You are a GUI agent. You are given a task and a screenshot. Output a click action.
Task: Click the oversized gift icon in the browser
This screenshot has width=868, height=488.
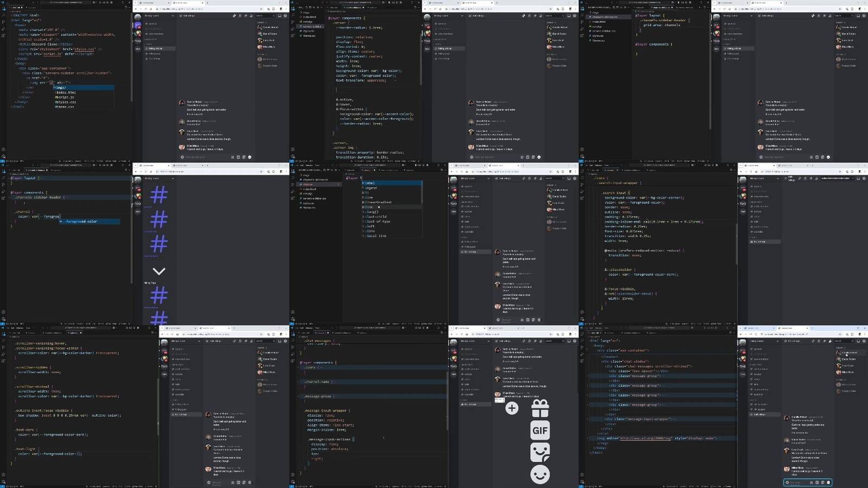(x=540, y=408)
